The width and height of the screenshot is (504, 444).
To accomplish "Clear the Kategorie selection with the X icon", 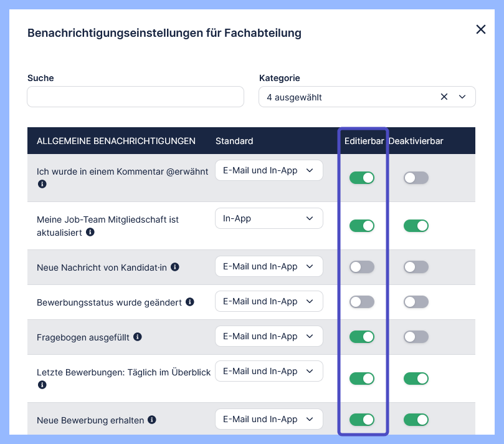I will click(444, 97).
